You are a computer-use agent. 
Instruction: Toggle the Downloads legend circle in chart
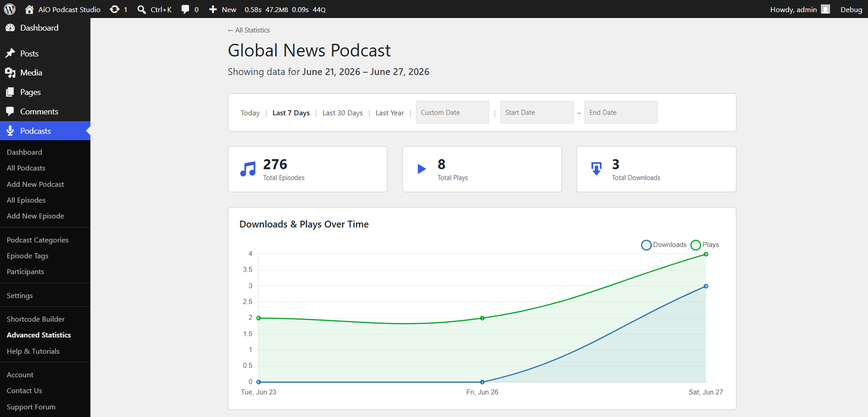[646, 245]
